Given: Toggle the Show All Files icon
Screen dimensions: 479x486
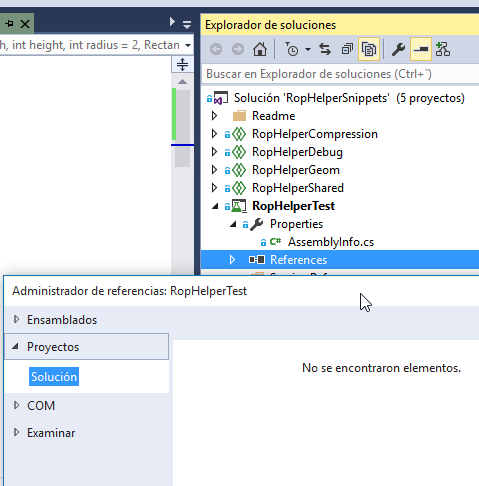Looking at the screenshot, I should click(x=369, y=49).
